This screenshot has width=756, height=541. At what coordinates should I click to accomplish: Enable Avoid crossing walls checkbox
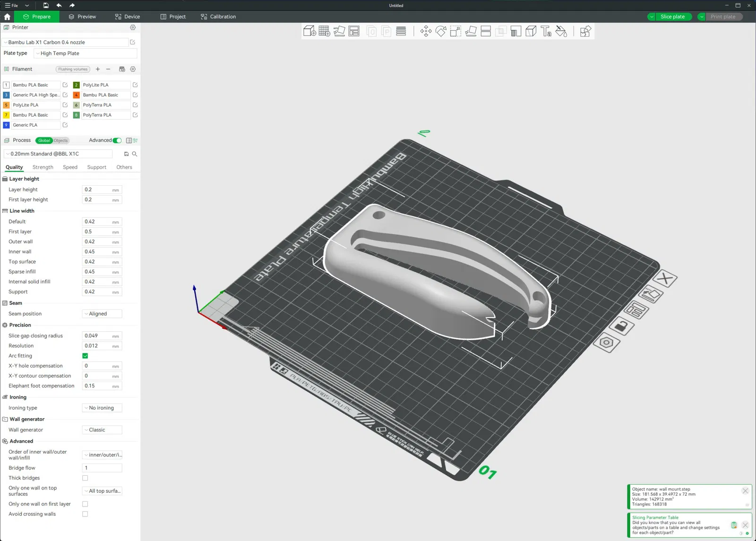tap(85, 514)
